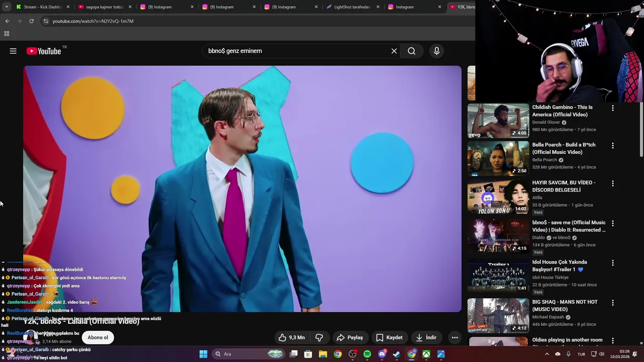Expand hidden system tray icons chevron
This screenshot has height=362, width=644.
(547, 354)
